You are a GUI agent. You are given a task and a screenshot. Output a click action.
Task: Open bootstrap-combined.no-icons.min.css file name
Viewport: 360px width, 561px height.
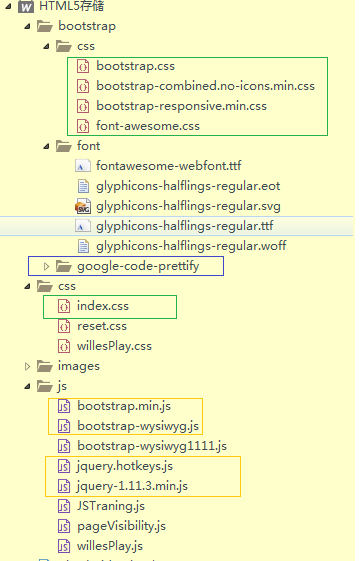[x=206, y=86]
